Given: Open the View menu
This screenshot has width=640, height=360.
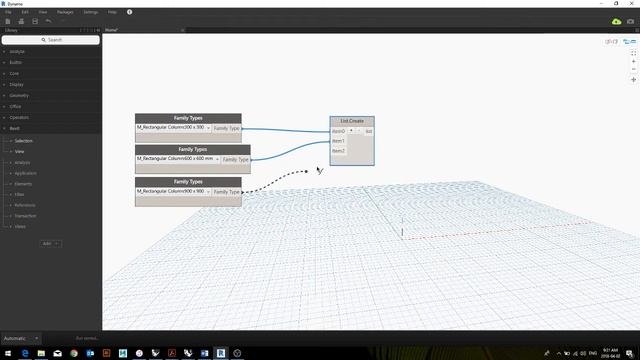Looking at the screenshot, I should tap(43, 12).
